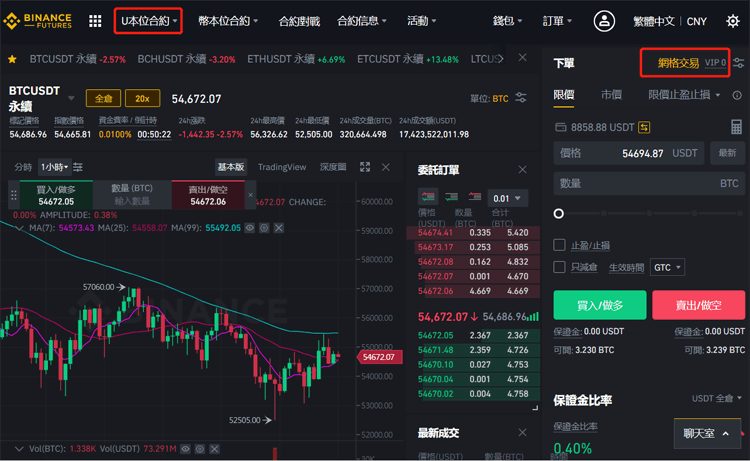This screenshot has height=461, width=750.
Task: Show asks-only order book view
Action: tap(474, 197)
